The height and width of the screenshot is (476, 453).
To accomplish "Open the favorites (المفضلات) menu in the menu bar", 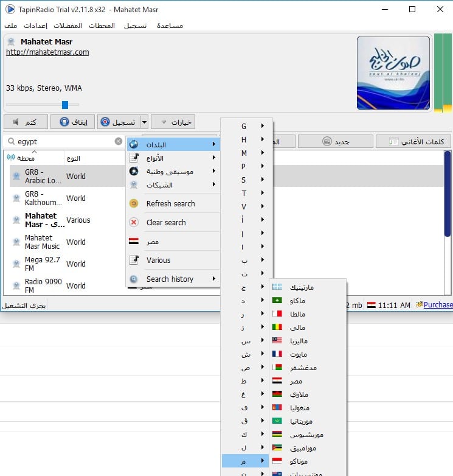I will click(67, 26).
